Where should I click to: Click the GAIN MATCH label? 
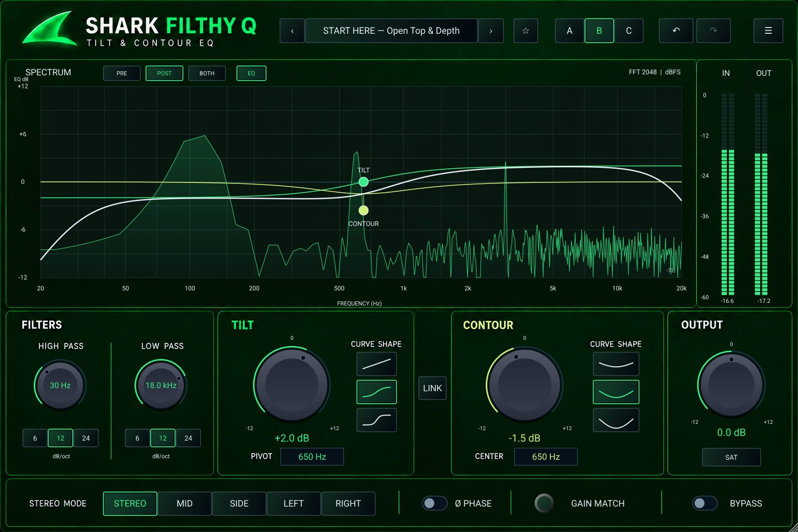pos(598,503)
